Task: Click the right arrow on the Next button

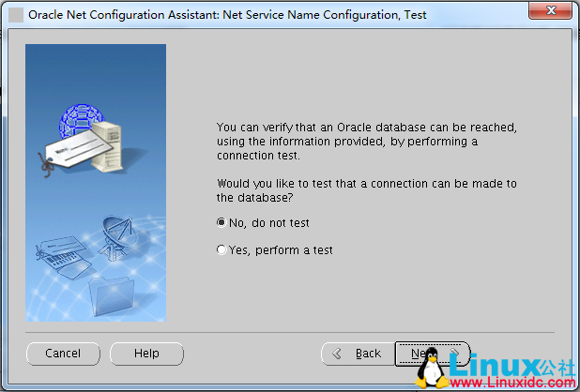Action: 453,354
